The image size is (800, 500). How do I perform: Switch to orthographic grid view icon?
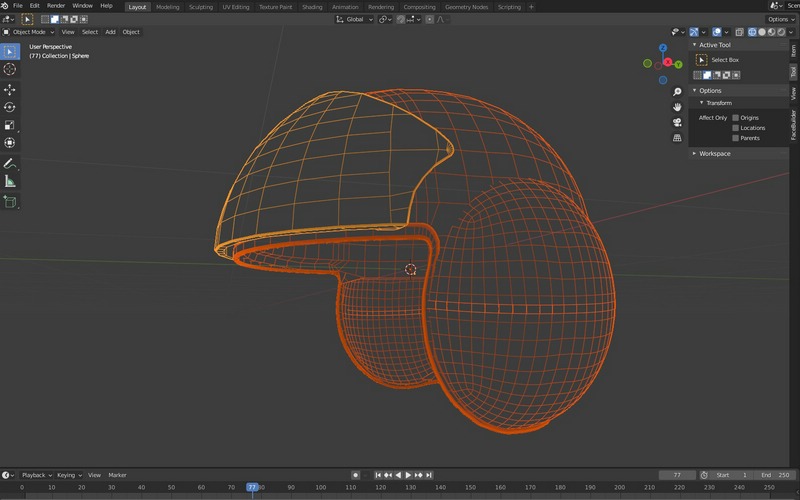click(x=677, y=138)
